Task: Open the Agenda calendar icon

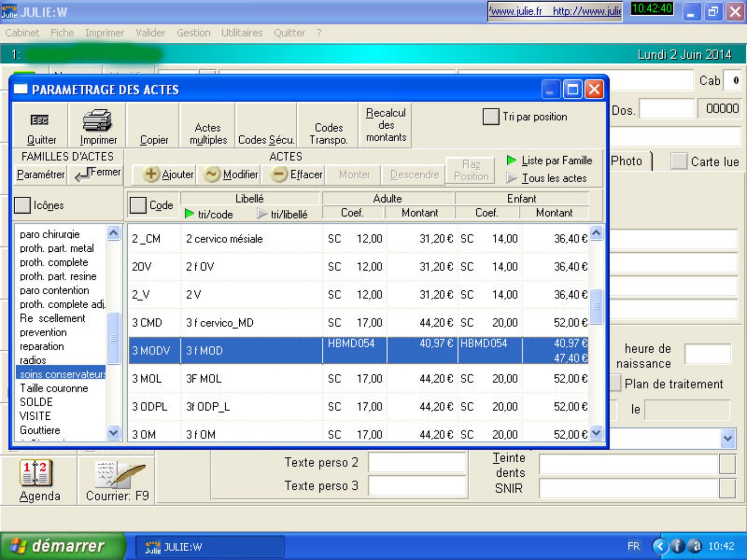Action: click(x=36, y=473)
